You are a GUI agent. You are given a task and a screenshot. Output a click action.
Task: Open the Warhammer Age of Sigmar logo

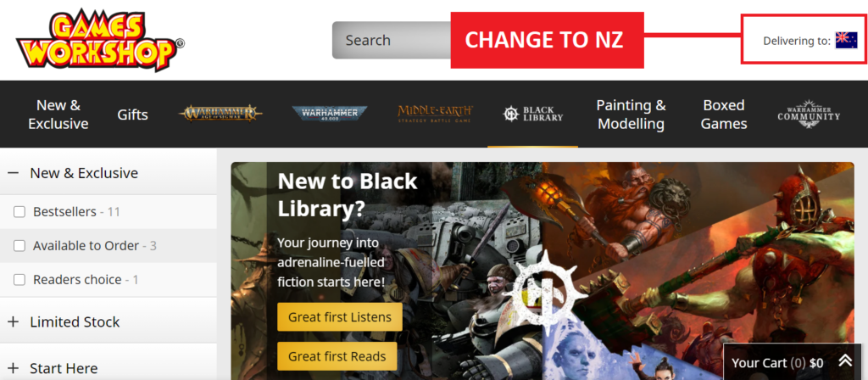pos(220,114)
